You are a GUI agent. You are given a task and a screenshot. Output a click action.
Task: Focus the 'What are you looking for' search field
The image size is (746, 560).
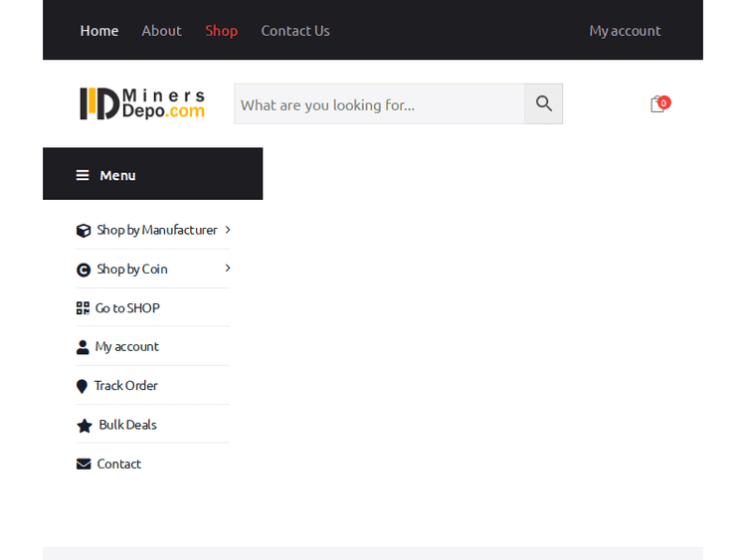click(378, 104)
